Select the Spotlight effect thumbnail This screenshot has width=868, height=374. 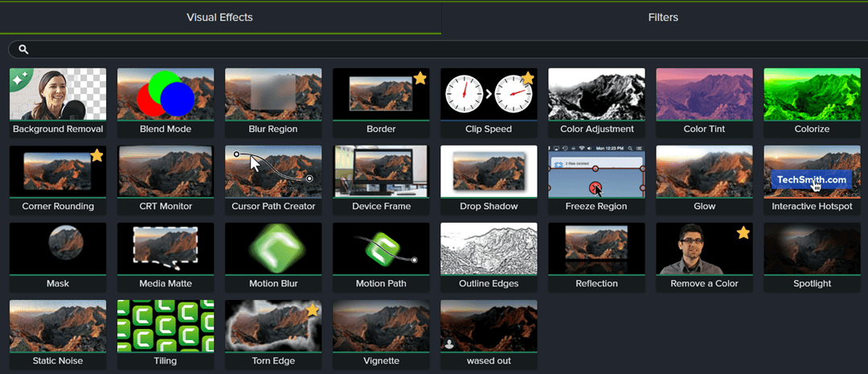tap(812, 249)
